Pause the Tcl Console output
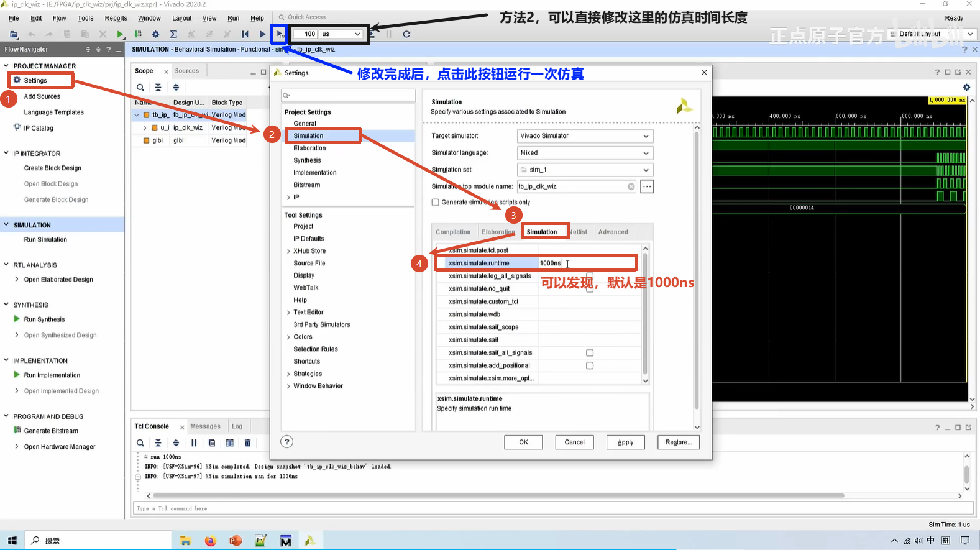This screenshot has width=980, height=550. click(x=194, y=443)
